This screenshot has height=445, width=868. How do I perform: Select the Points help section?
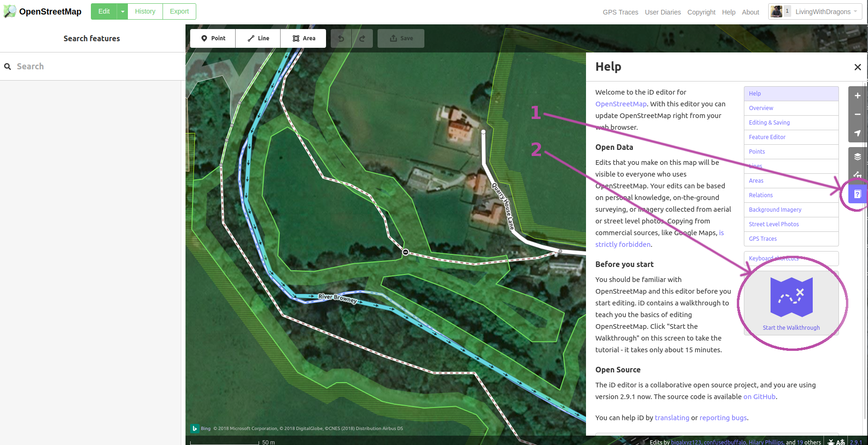791,152
